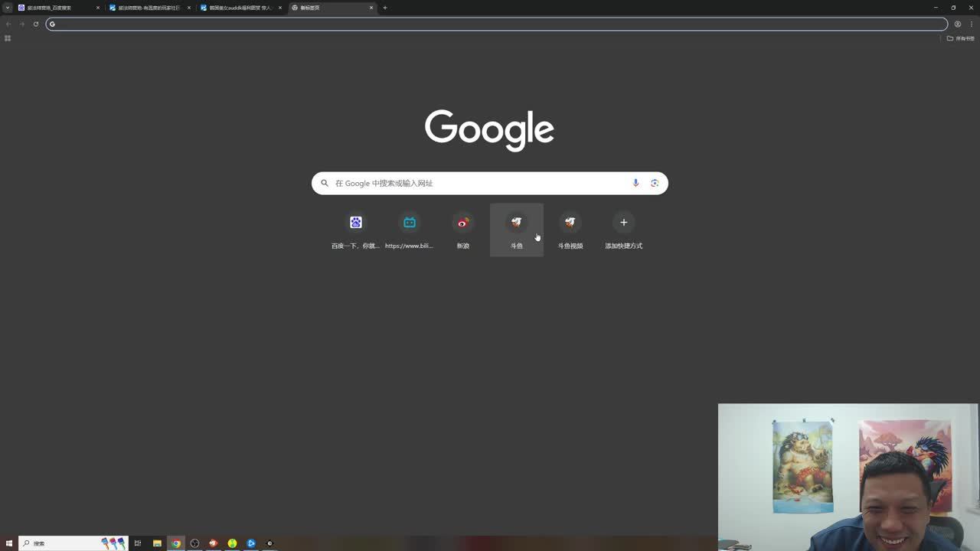980x551 pixels.
Task: Open the Baidu shortcut tile
Action: (x=356, y=229)
